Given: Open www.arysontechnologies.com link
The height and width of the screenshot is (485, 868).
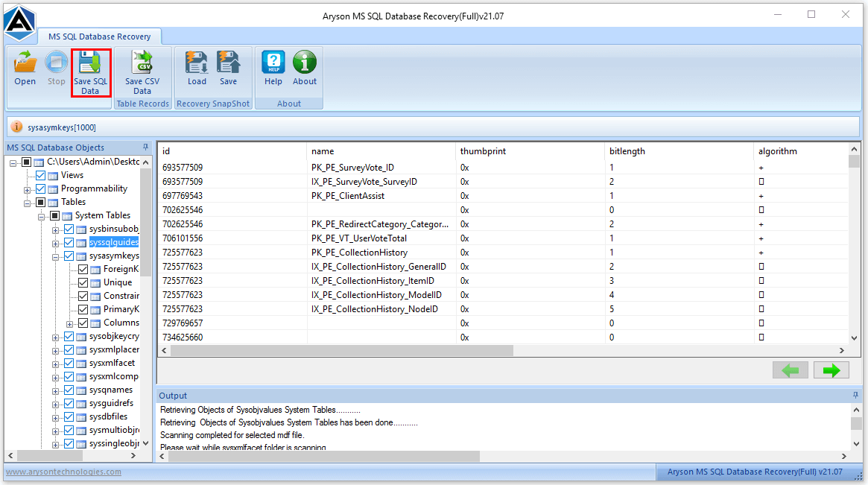Looking at the screenshot, I should tap(63, 472).
